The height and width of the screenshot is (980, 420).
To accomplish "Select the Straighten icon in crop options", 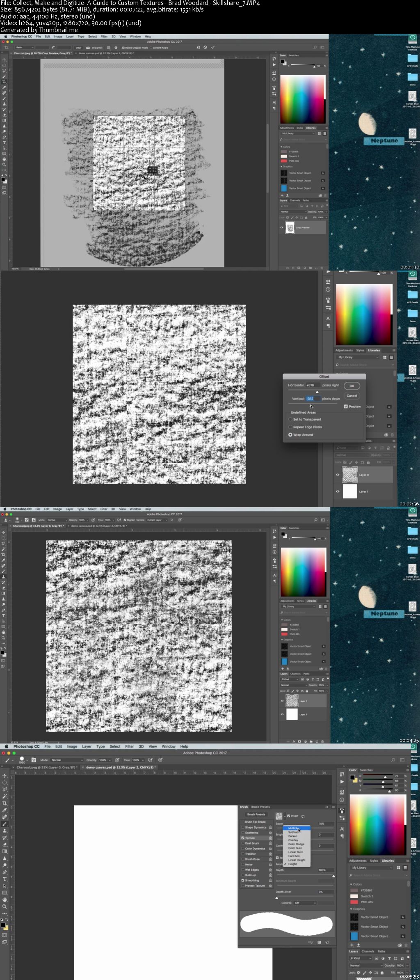I will (88, 48).
